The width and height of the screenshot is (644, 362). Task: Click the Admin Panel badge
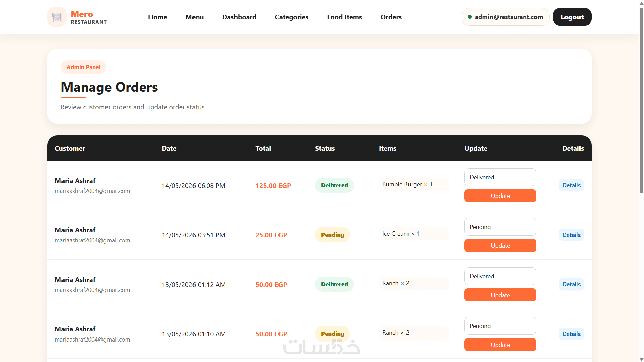(x=83, y=67)
